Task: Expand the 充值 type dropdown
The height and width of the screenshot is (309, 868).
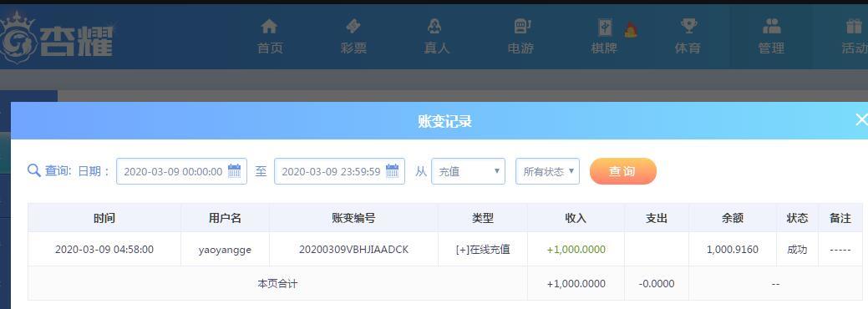Action: pyautogui.click(x=468, y=171)
